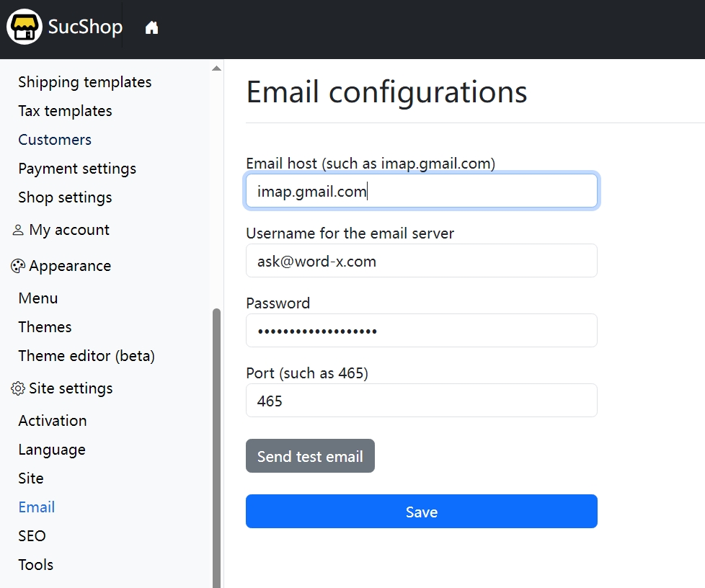Open the My account section
Image resolution: width=705 pixels, height=588 pixels.
click(x=69, y=230)
